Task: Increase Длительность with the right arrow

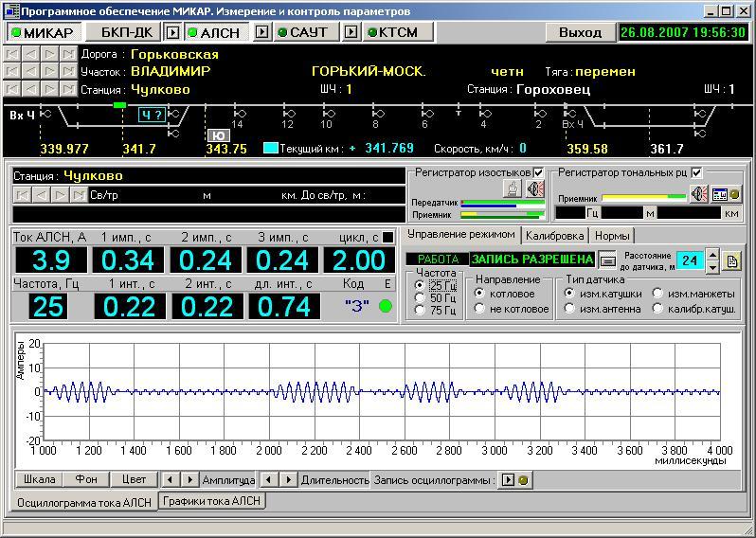Action: (289, 480)
